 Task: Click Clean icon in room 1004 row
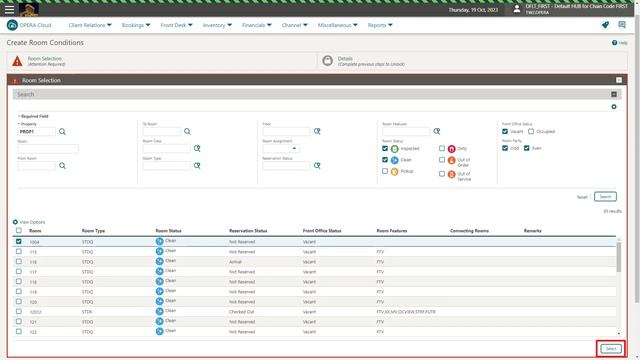click(160, 242)
